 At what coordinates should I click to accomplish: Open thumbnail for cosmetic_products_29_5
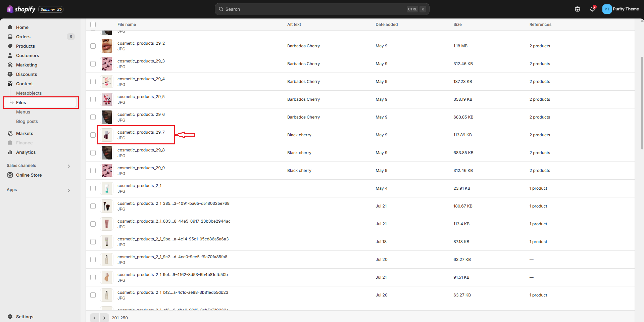point(107,99)
